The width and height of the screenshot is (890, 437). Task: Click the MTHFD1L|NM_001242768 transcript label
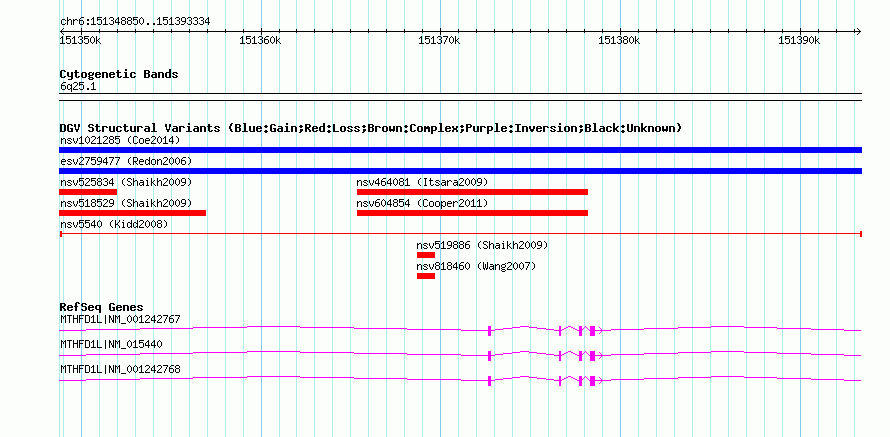click(x=120, y=369)
